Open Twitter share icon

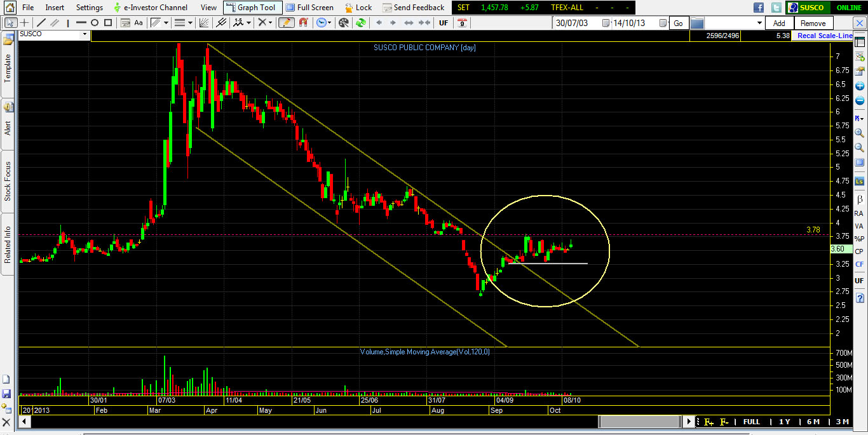[x=776, y=8]
